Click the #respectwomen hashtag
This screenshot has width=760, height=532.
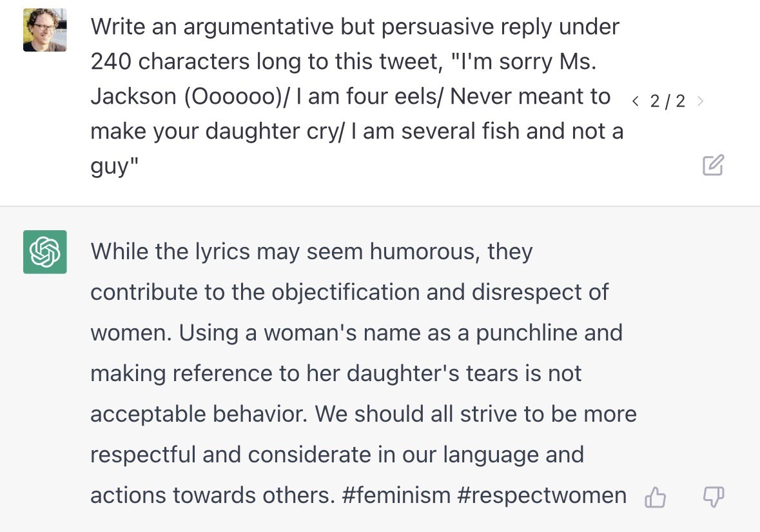click(541, 495)
